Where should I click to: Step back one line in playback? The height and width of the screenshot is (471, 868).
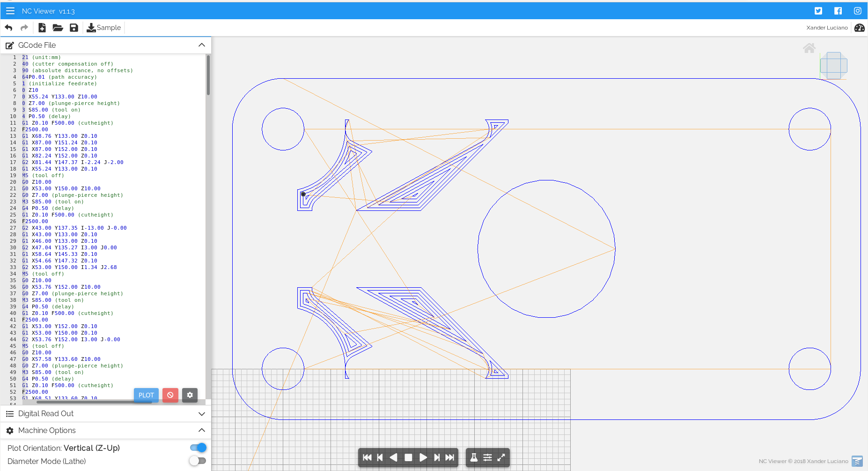pyautogui.click(x=380, y=457)
